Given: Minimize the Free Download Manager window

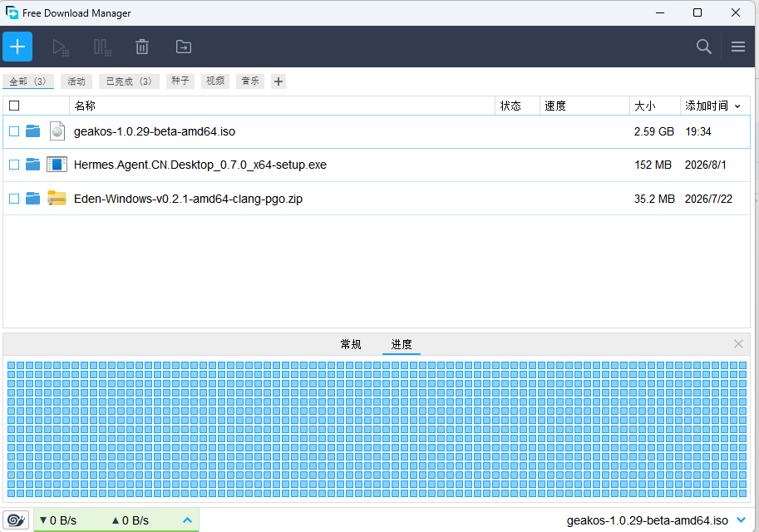Looking at the screenshot, I should click(659, 12).
